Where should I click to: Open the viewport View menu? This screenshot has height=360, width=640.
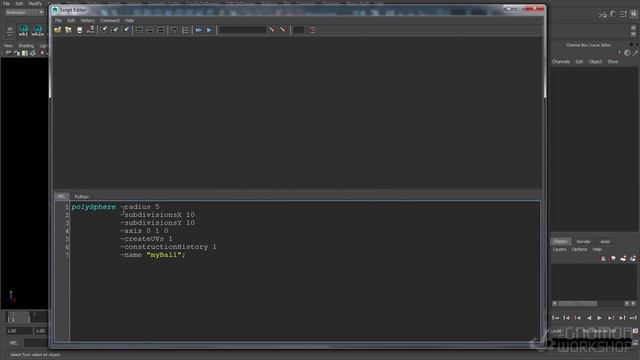8,46
